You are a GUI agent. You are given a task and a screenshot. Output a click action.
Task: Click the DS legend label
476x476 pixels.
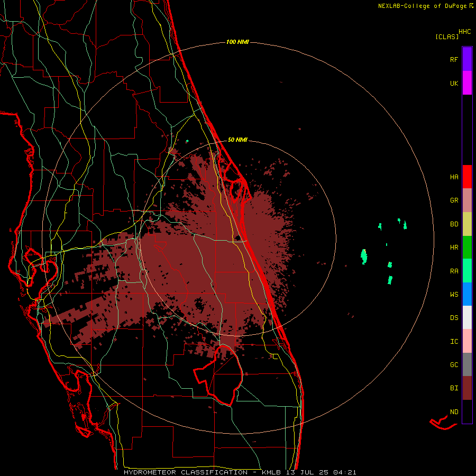coord(454,318)
